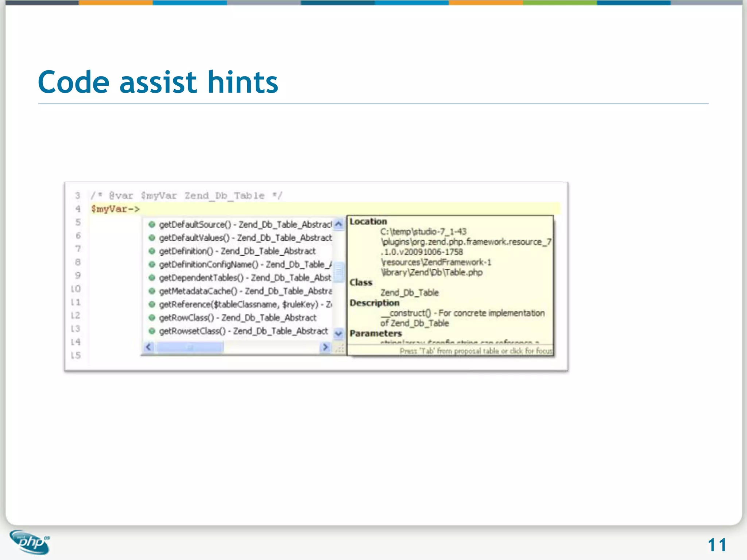Click the proposal popup resize grip
747x560 pixels.
340,349
